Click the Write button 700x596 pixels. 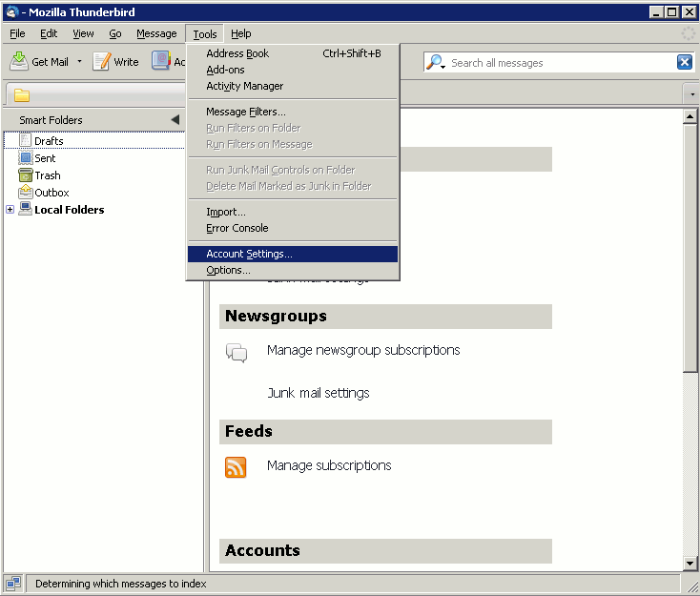pyautogui.click(x=116, y=62)
